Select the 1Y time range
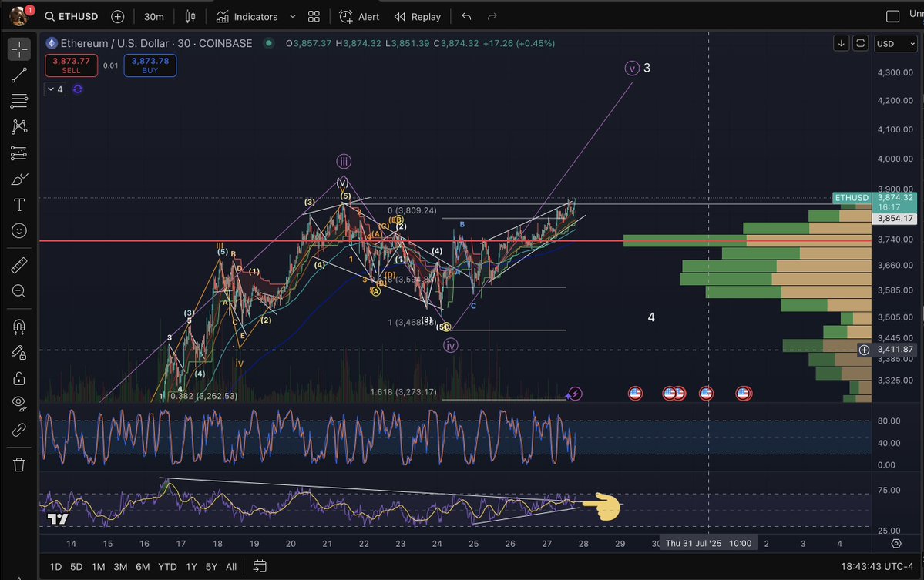Image resolution: width=924 pixels, height=580 pixels. click(192, 566)
